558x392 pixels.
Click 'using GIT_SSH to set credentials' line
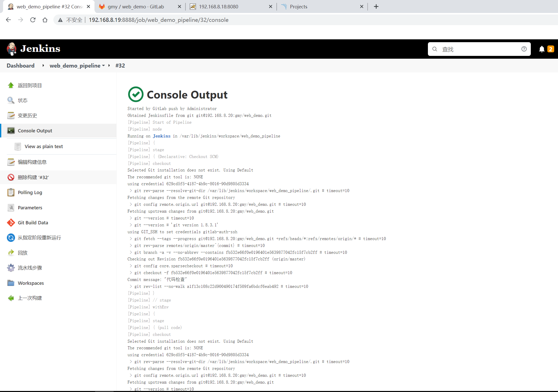(182, 232)
